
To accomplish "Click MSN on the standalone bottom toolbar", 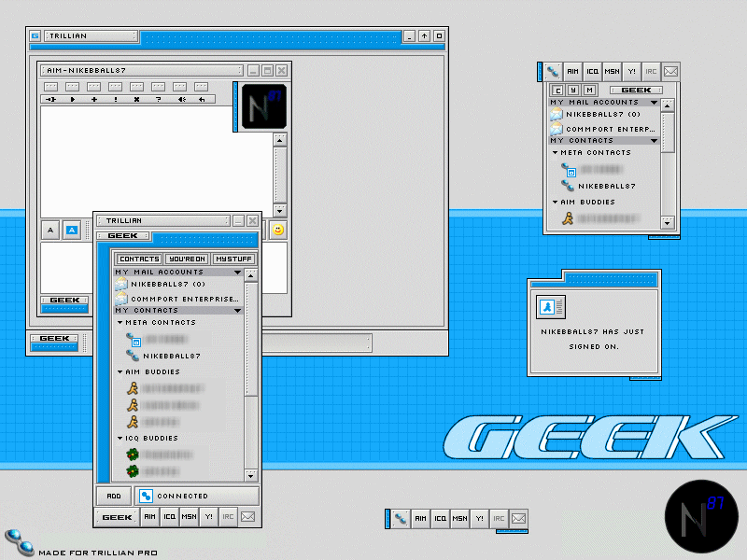I will tap(459, 519).
